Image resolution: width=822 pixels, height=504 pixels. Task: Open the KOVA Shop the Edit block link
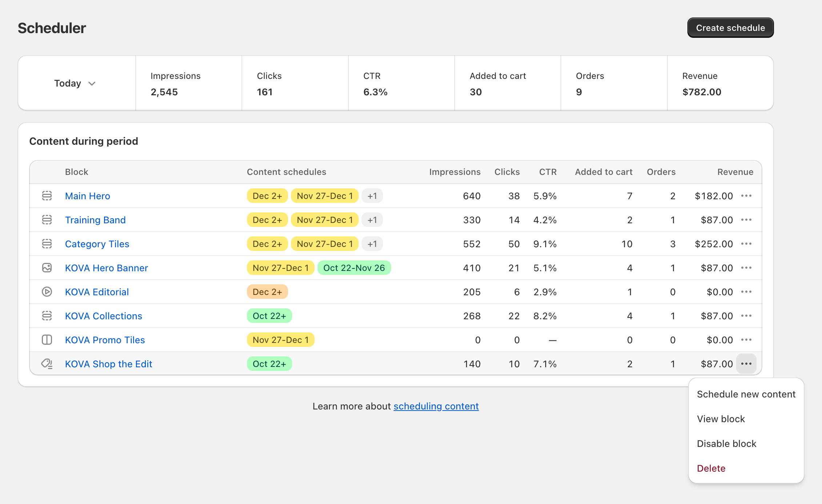click(108, 364)
